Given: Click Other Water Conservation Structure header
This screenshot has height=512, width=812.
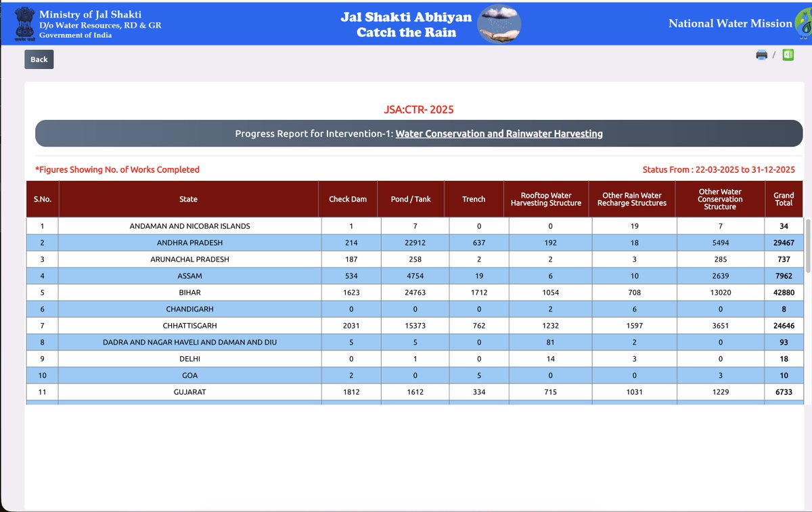Looking at the screenshot, I should (721, 199).
